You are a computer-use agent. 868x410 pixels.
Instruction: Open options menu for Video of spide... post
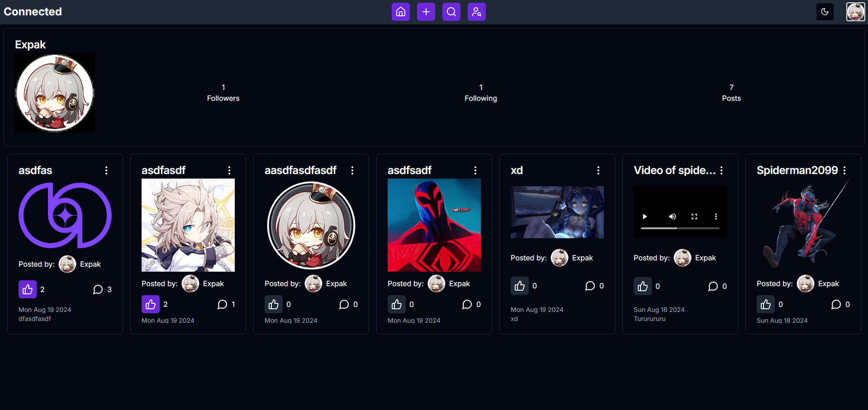[x=721, y=170]
